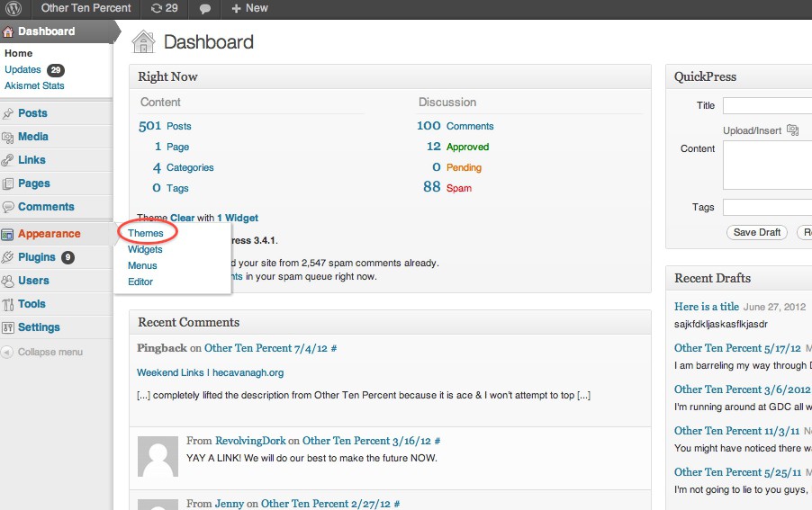Expand the Settings menu section

coord(39,327)
